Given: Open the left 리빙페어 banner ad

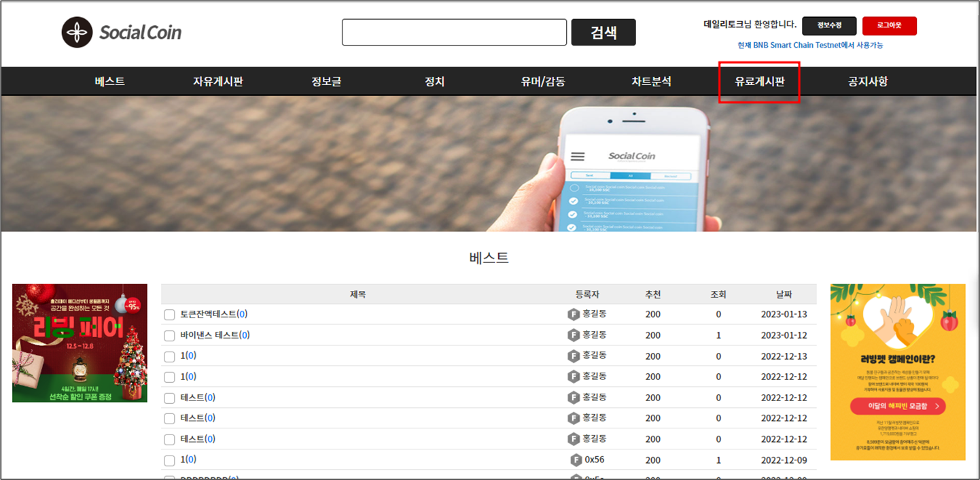Looking at the screenshot, I should (x=80, y=343).
